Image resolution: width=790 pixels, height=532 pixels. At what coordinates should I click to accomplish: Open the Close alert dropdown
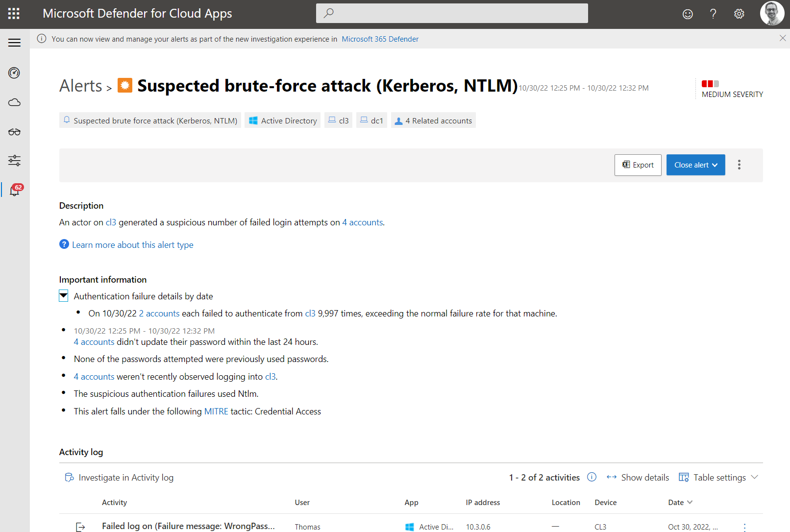pos(696,165)
